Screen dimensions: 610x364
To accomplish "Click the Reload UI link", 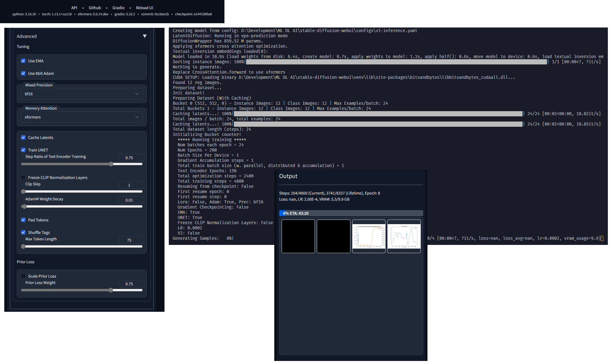I will coord(144,8).
